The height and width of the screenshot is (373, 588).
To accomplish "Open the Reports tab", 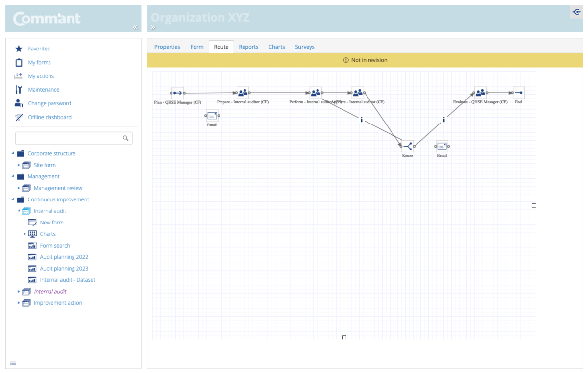I will [248, 47].
